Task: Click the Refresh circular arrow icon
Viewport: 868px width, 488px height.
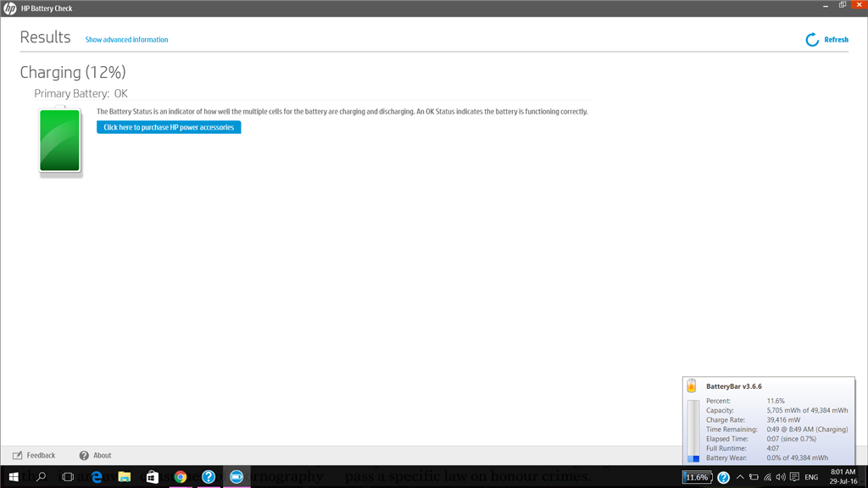Action: coord(812,40)
